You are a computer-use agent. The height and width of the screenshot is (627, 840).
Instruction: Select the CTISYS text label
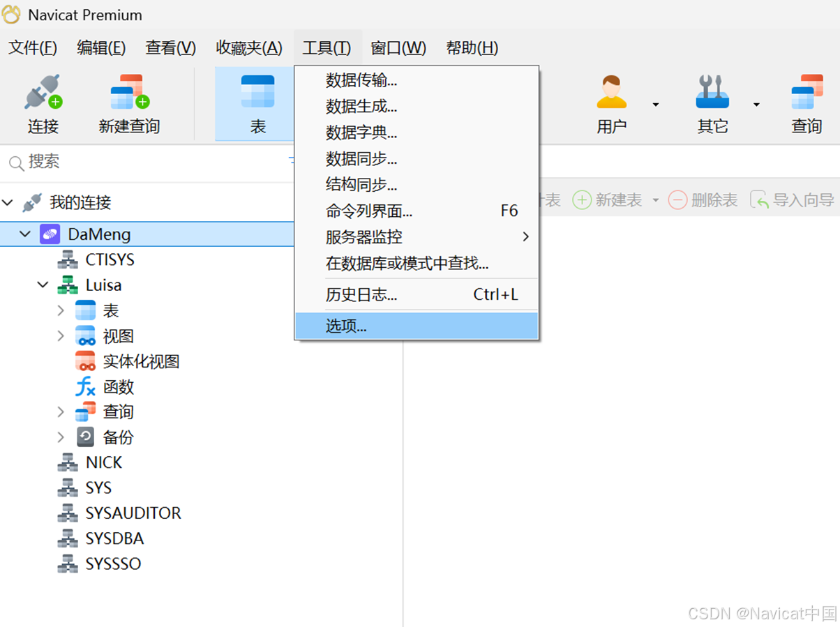(x=110, y=260)
